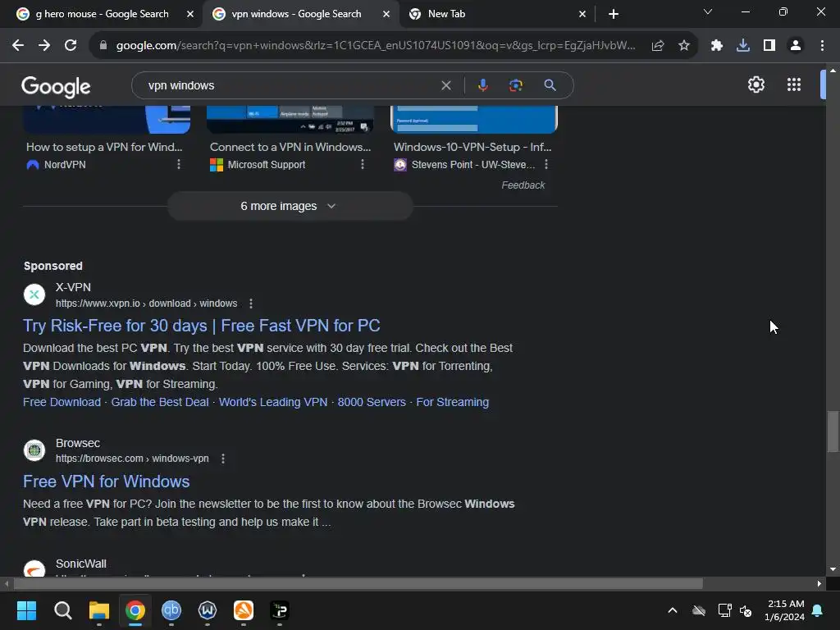Open volume muted icon in tray

click(x=745, y=610)
